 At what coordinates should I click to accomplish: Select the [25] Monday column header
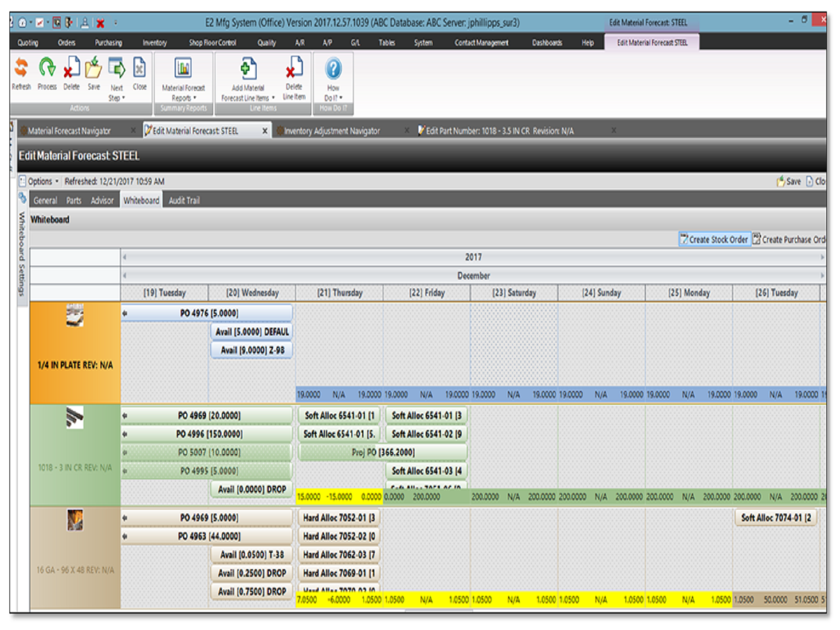tap(689, 292)
